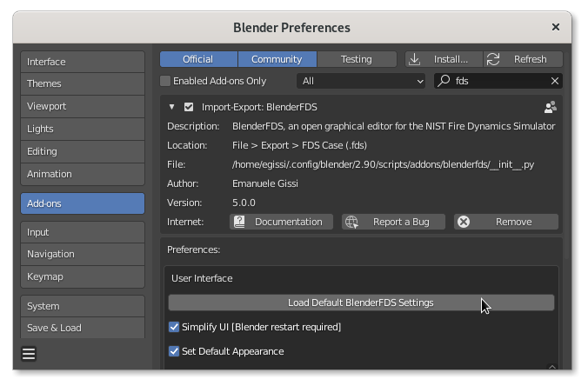Open the Themes preferences section
Image resolution: width=588 pixels, height=386 pixels.
(83, 83)
